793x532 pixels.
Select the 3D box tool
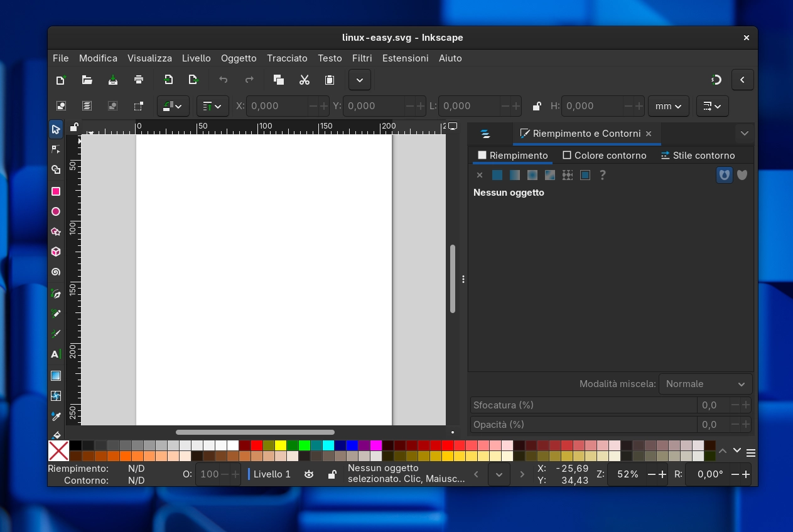tap(55, 252)
